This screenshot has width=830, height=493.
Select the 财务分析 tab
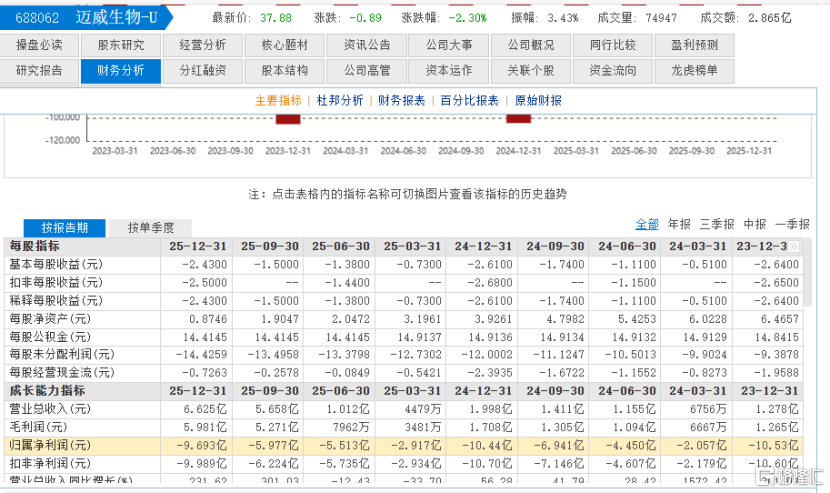[121, 70]
